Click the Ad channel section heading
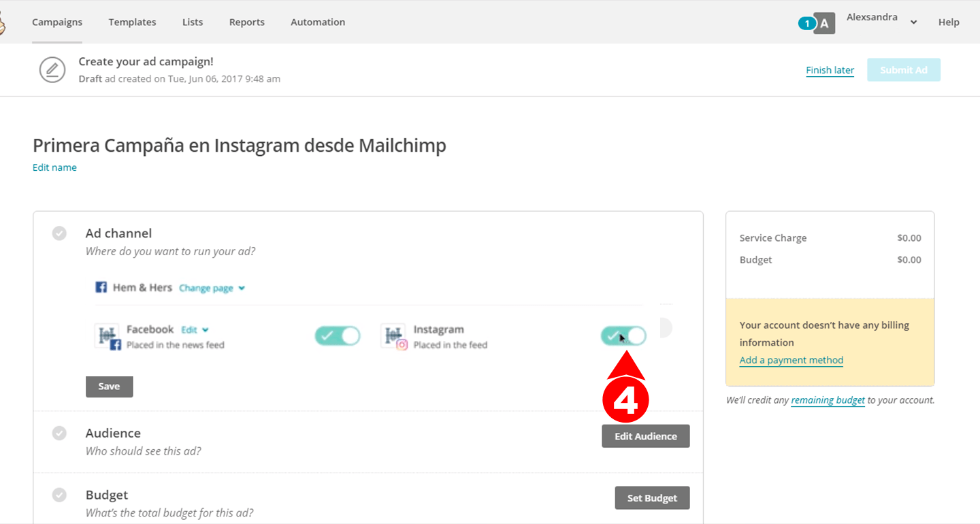 click(118, 233)
